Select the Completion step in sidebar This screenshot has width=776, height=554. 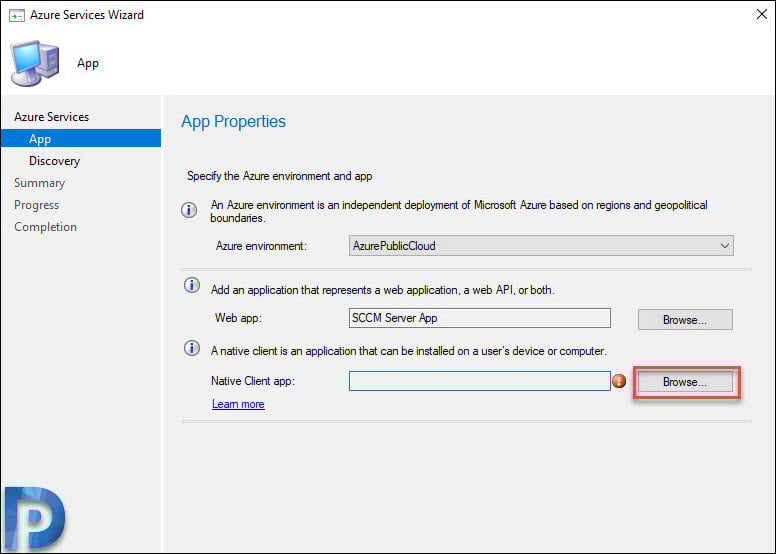click(46, 227)
